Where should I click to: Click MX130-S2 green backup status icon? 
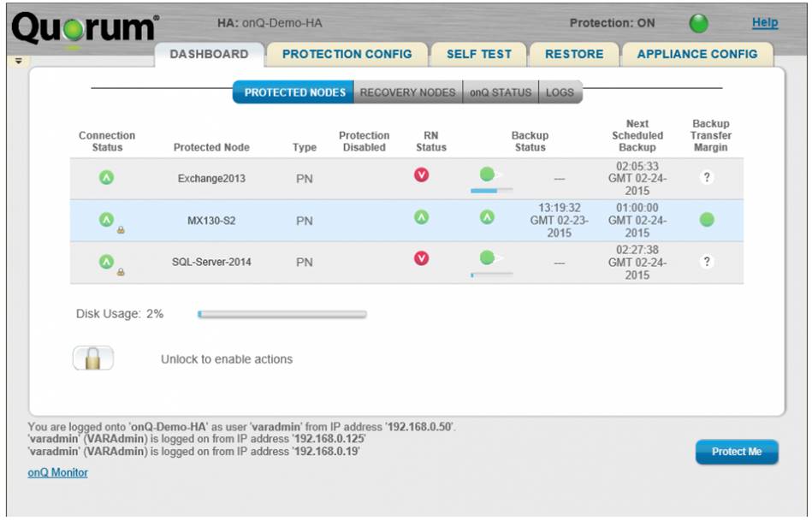click(487, 218)
